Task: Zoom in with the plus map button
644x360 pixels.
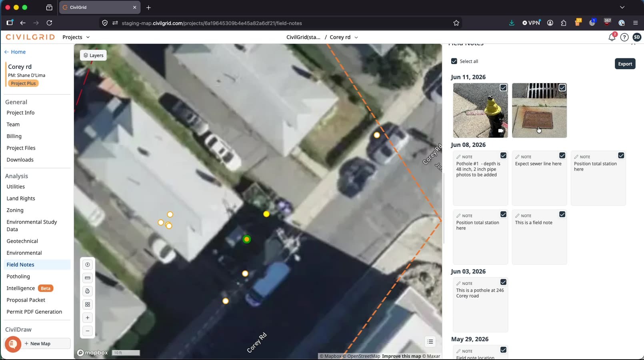Action: tap(88, 318)
